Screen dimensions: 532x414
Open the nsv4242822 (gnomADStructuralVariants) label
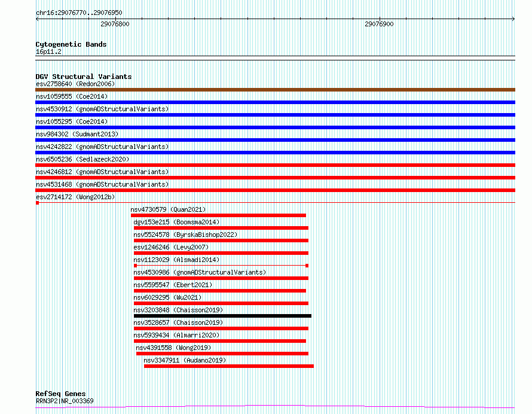click(102, 147)
